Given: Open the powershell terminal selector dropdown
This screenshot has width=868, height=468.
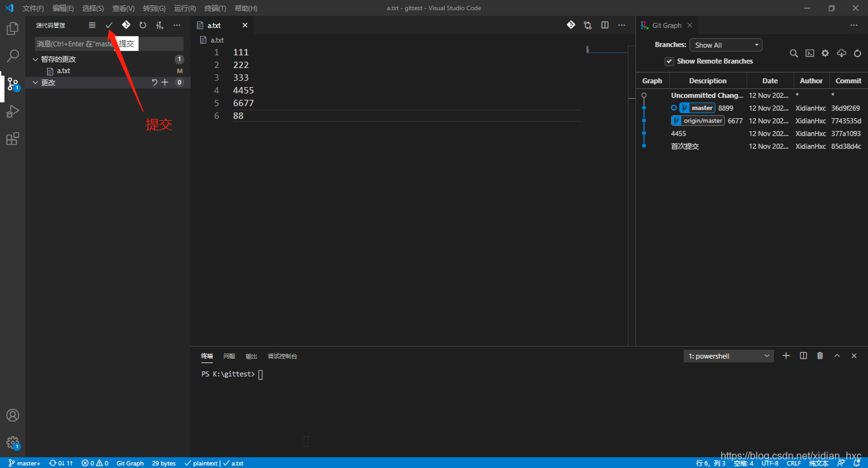Looking at the screenshot, I should click(729, 356).
